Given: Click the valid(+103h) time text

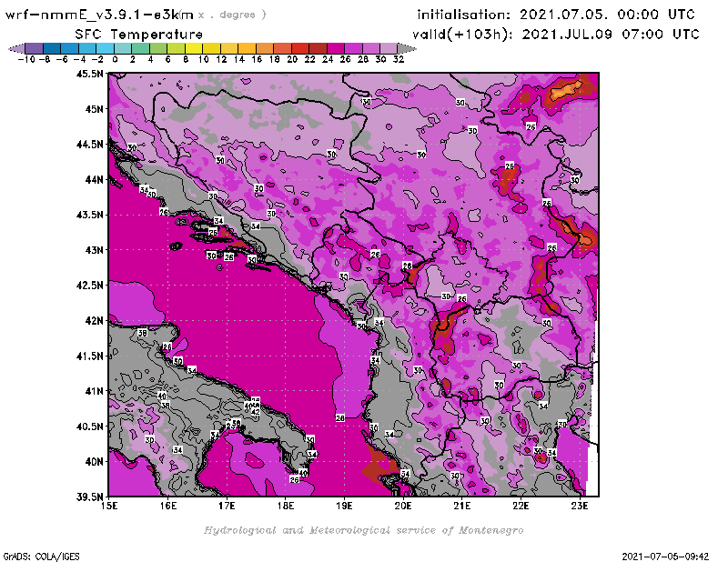Looking at the screenshot, I should tap(556, 35).
